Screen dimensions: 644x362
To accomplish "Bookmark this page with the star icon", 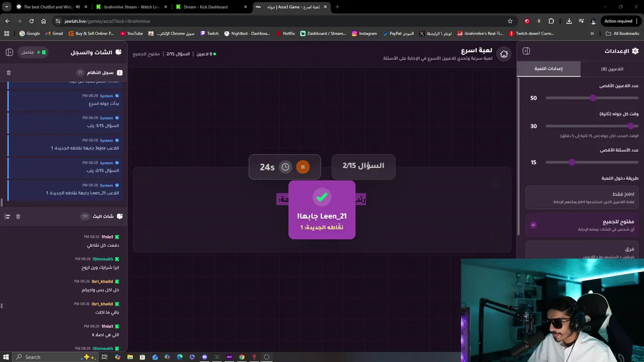I will coord(510,21).
